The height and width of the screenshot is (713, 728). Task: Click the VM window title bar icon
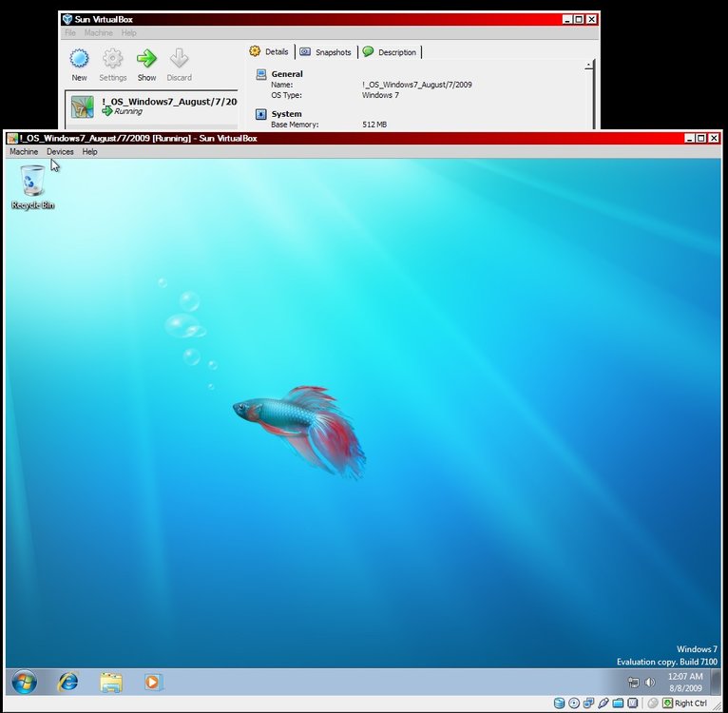pos(12,139)
